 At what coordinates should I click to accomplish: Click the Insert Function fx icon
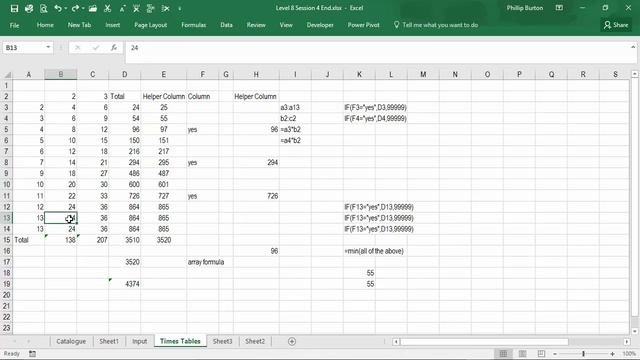(114, 48)
